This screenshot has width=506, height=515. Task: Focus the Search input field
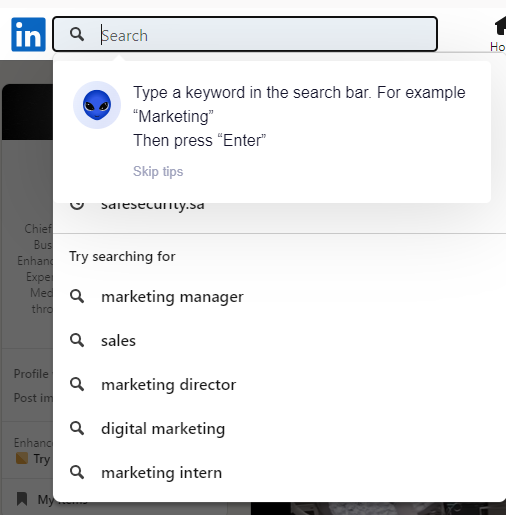click(245, 34)
